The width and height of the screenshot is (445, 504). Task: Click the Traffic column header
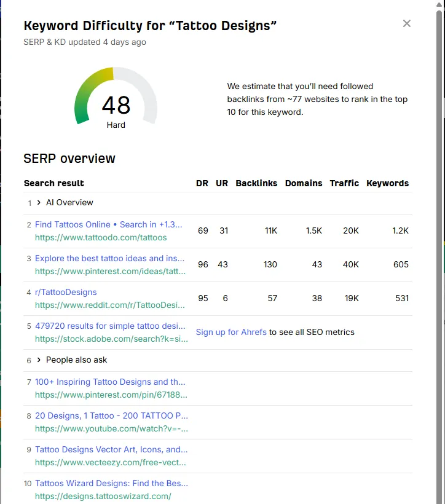344,183
